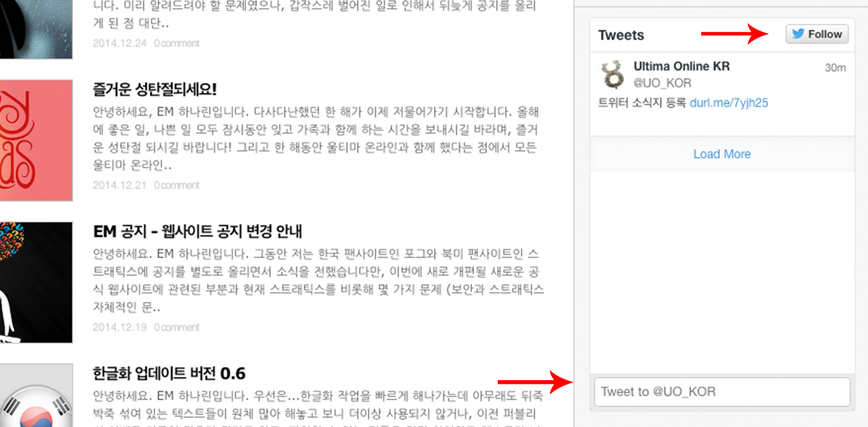The height and width of the screenshot is (427, 868).
Task: Click the Twitter bird icon on Follow button
Action: point(798,35)
